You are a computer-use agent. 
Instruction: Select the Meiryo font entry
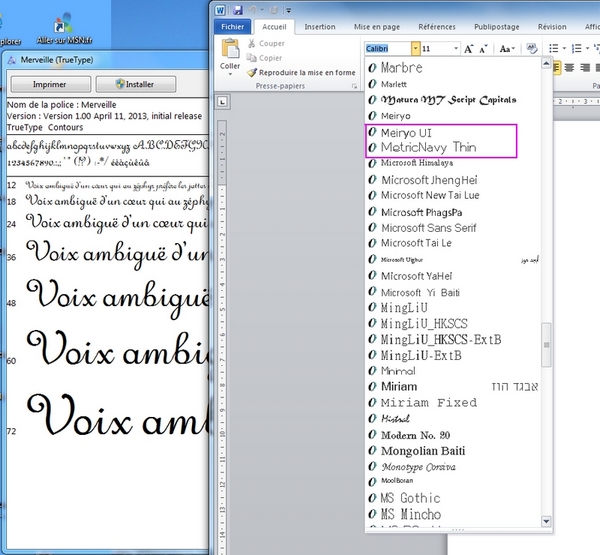[x=453, y=116]
